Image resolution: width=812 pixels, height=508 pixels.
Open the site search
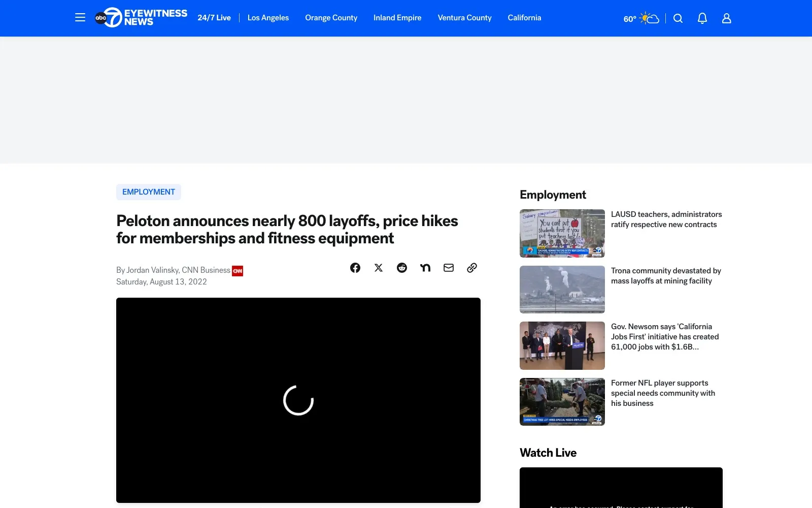click(678, 18)
